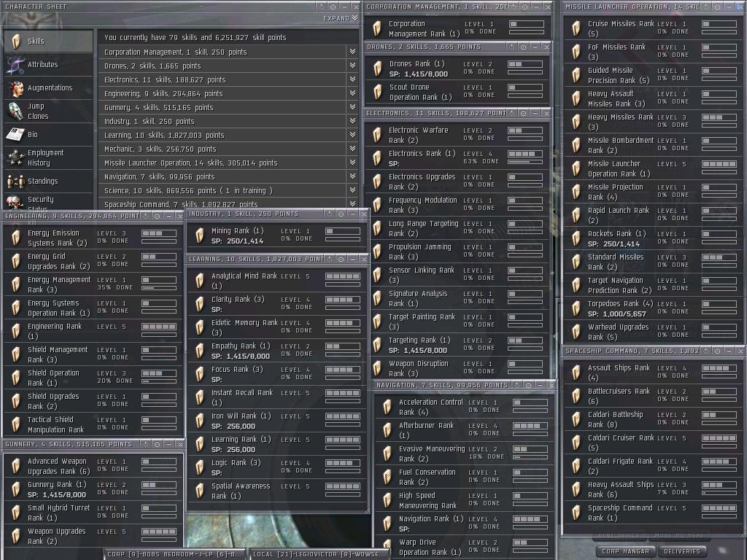Open the Augmentations section
Image resolution: width=747 pixels, height=560 pixels.
48,87
